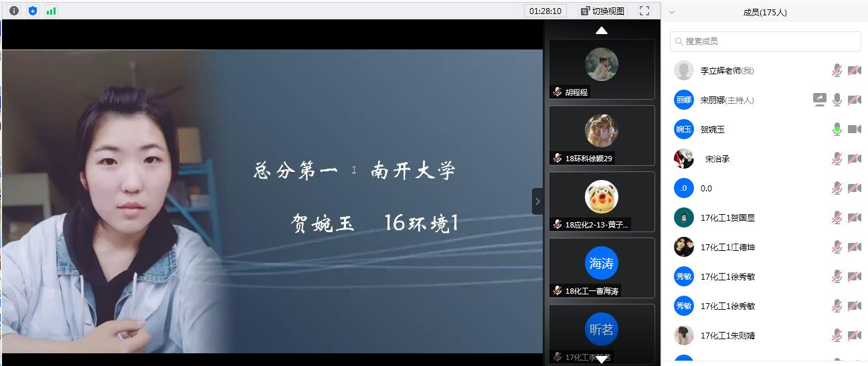The height and width of the screenshot is (366, 868).
Task: Click the 丽娜 blue avatar
Action: coord(684,100)
